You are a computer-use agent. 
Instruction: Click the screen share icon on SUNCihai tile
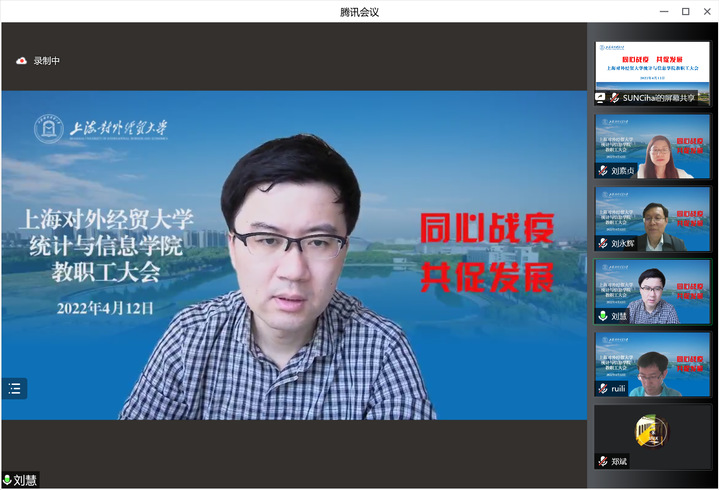pyautogui.click(x=601, y=98)
